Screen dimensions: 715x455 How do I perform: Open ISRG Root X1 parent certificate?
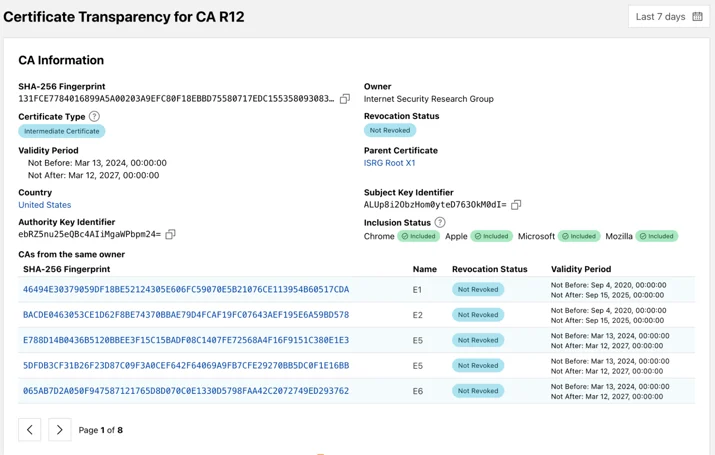389,163
